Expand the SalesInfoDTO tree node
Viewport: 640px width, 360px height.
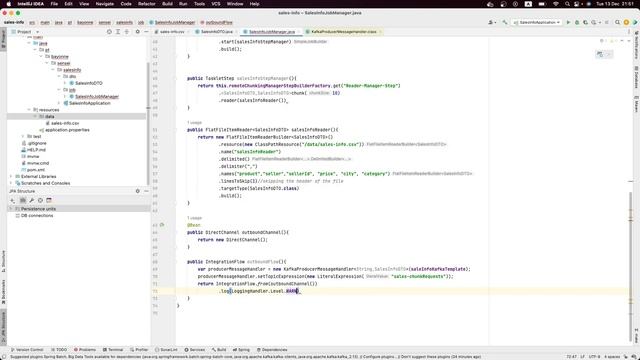pos(65,83)
